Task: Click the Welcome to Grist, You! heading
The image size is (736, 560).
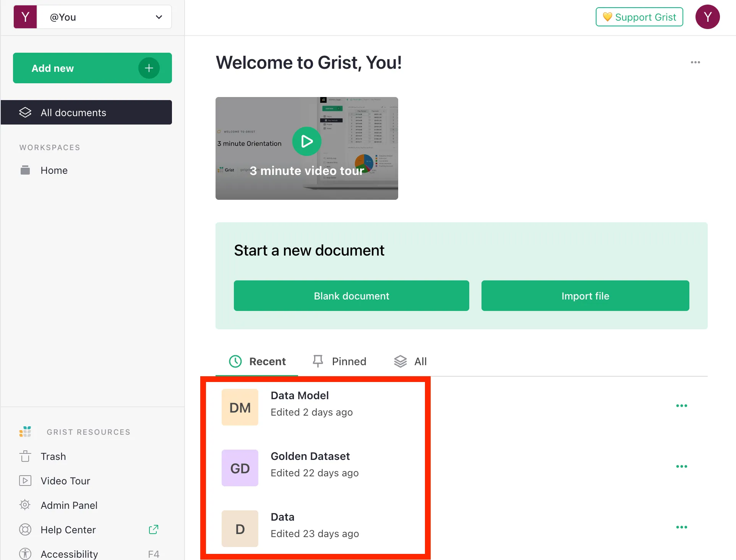Action: 309,62
